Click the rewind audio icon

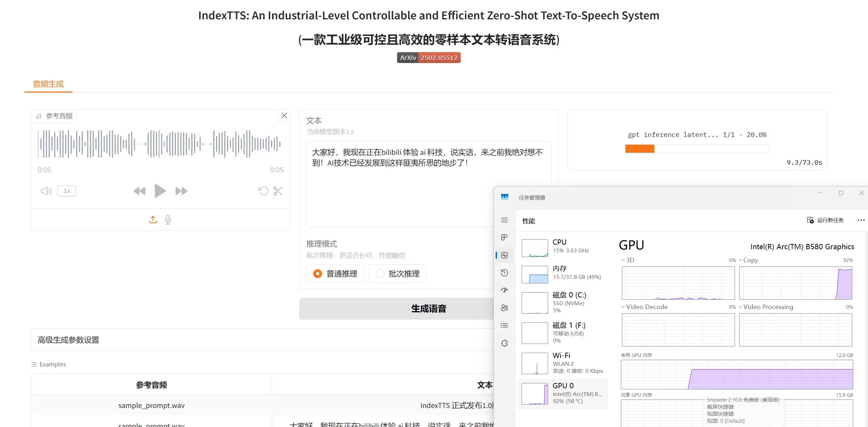(x=139, y=191)
